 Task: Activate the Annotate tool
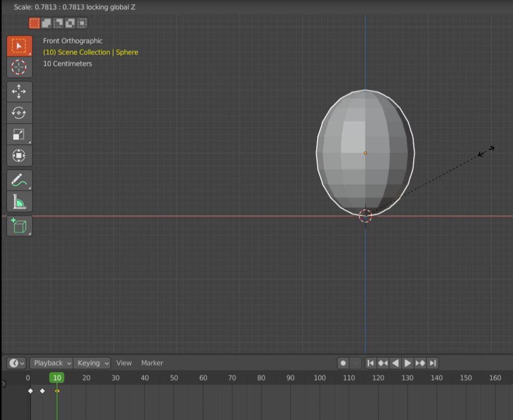point(19,180)
